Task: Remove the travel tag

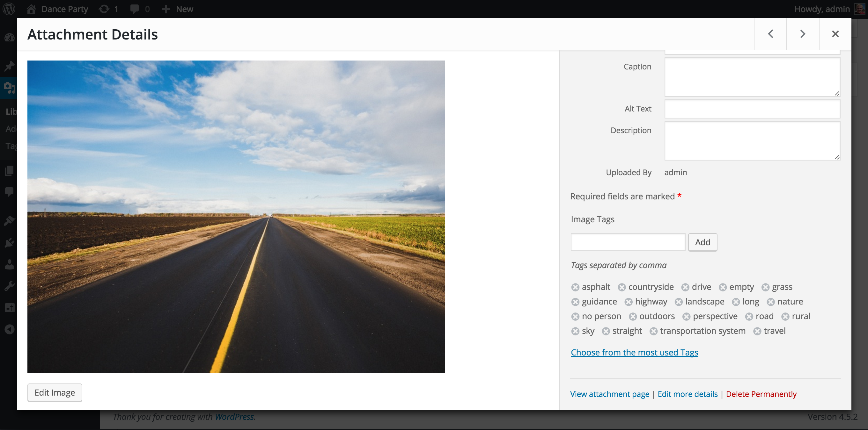Action: (757, 331)
